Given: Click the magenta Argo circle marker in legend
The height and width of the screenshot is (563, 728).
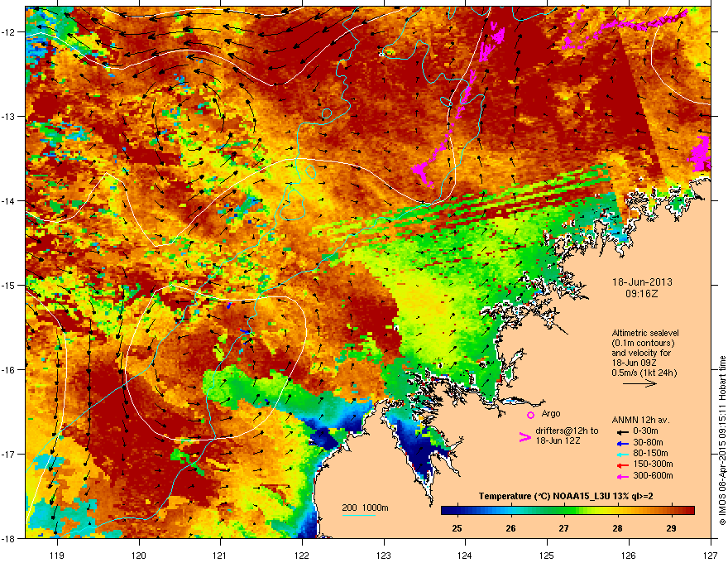Looking at the screenshot, I should (x=530, y=415).
